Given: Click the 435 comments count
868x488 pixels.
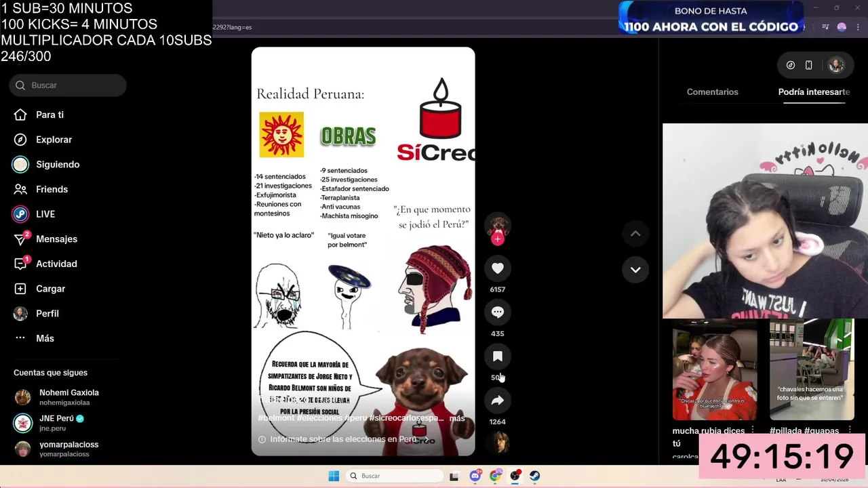Looking at the screenshot, I should 498,333.
